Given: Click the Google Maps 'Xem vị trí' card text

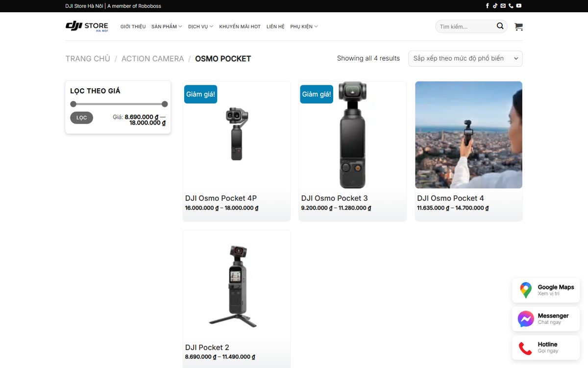Looking at the screenshot, I should coord(548,294).
